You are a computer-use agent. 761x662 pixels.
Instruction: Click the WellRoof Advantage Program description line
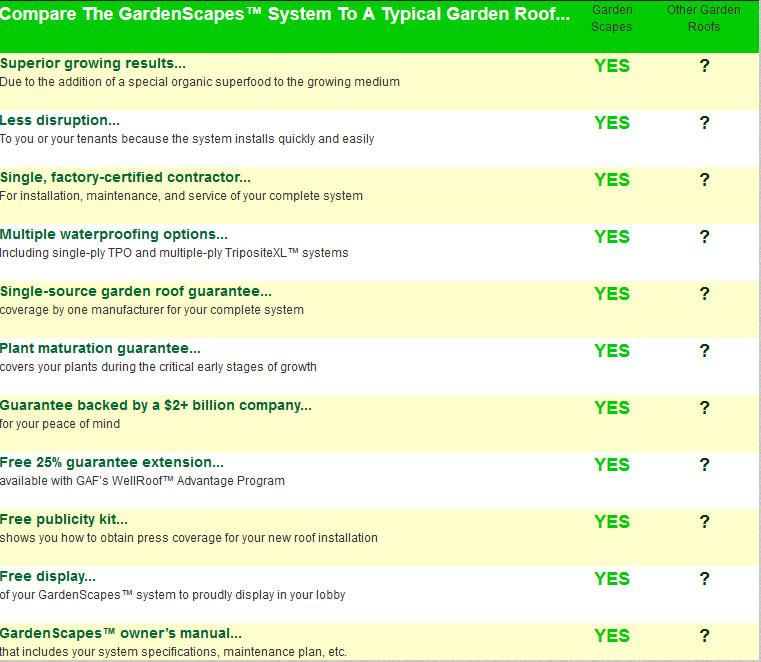142,481
